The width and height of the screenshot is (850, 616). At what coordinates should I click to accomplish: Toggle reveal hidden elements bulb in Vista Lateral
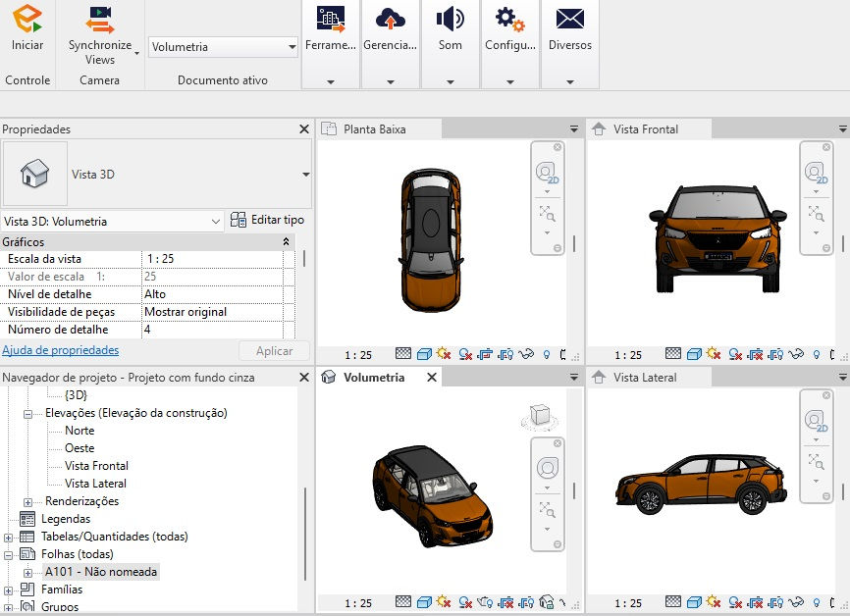pyautogui.click(x=817, y=602)
